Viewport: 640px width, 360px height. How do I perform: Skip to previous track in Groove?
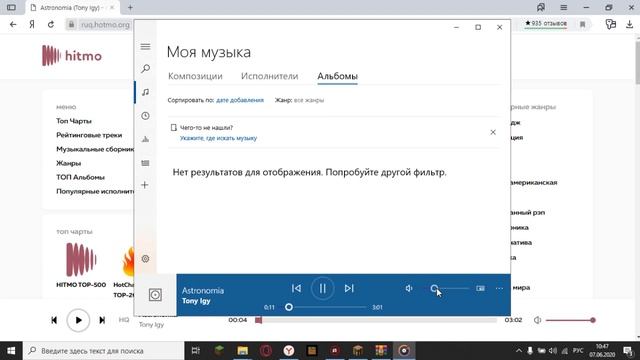(x=296, y=288)
